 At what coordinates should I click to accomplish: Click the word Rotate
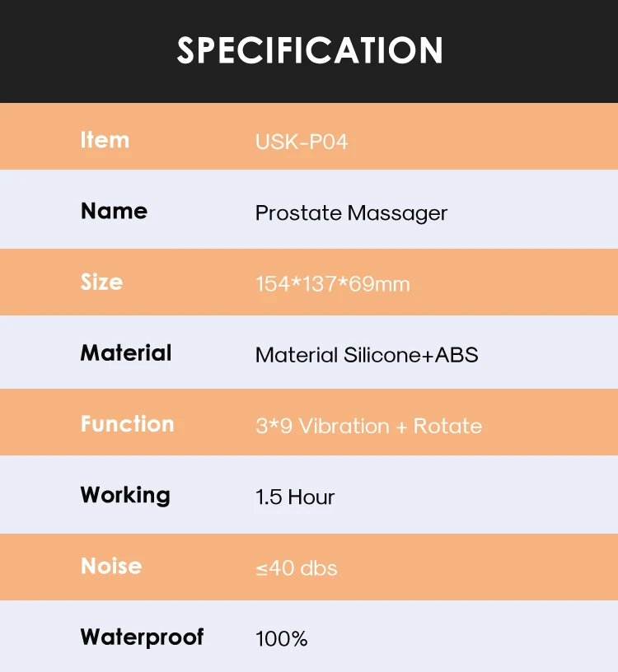tap(447, 426)
